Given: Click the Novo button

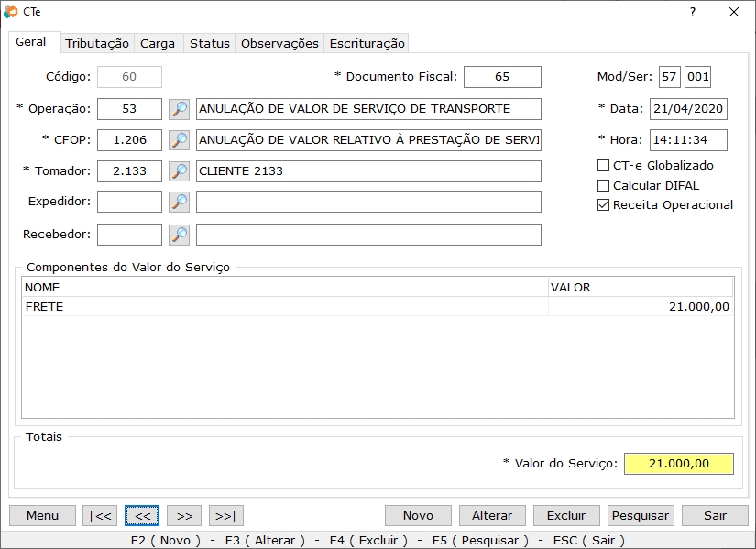Looking at the screenshot, I should pyautogui.click(x=417, y=515).
